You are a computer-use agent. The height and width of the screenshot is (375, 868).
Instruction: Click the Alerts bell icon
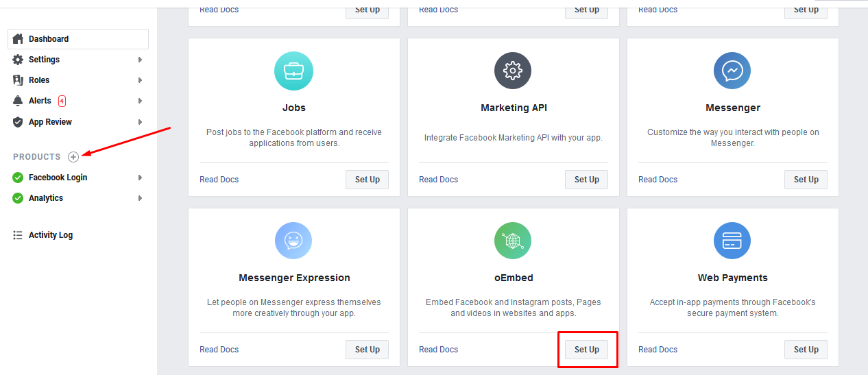point(18,101)
